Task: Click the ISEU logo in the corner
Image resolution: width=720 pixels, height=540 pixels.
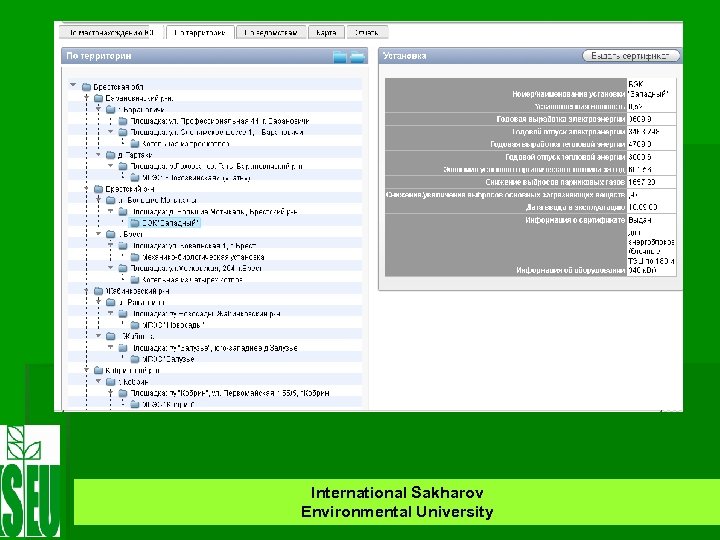Action: (x=30, y=481)
